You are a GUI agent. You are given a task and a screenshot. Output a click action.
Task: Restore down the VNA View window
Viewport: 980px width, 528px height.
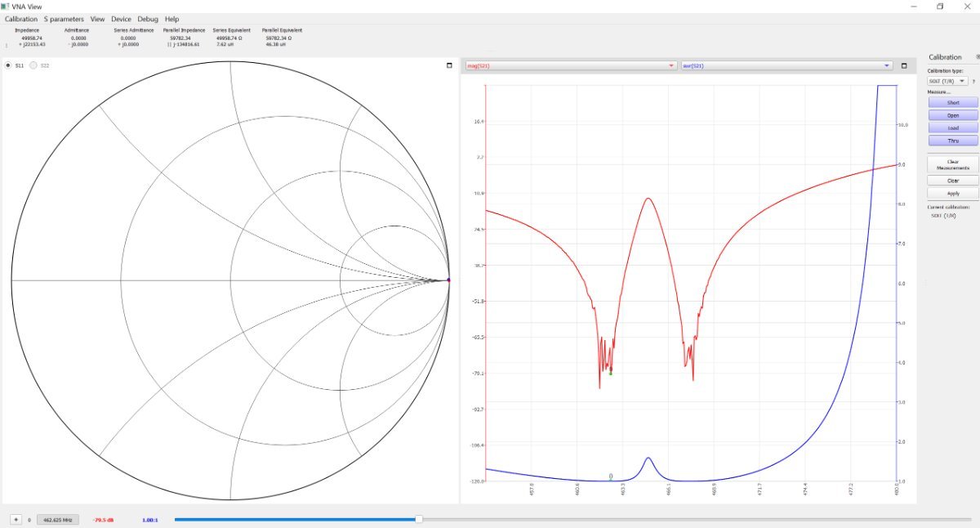(x=940, y=6)
